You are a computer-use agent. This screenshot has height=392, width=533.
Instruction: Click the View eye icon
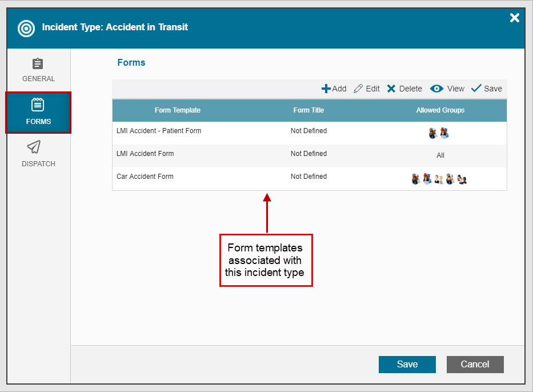437,89
